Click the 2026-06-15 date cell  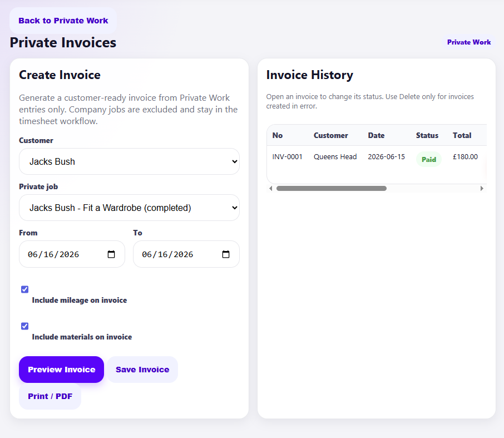(x=387, y=156)
